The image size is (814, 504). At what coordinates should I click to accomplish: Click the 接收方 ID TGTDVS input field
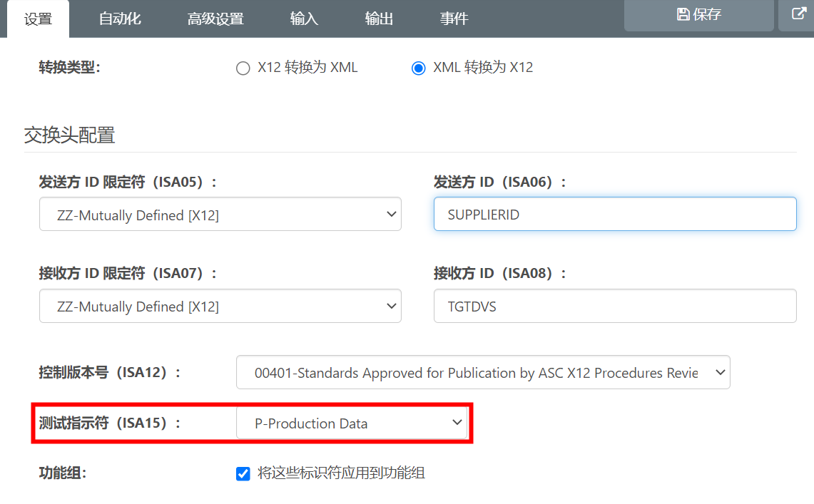[615, 306]
